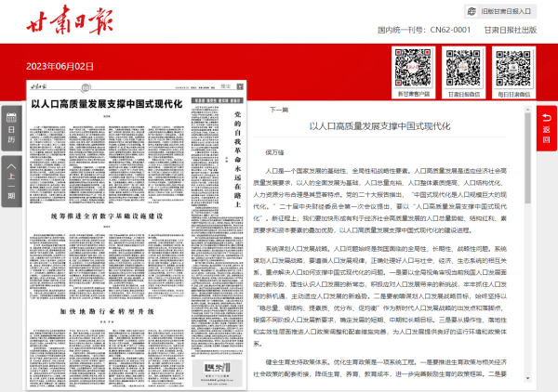Screen dimensions: 558x392
Task: Select article 统筹推进全省数字基础设施建设 on page image
Action: coord(107,216)
